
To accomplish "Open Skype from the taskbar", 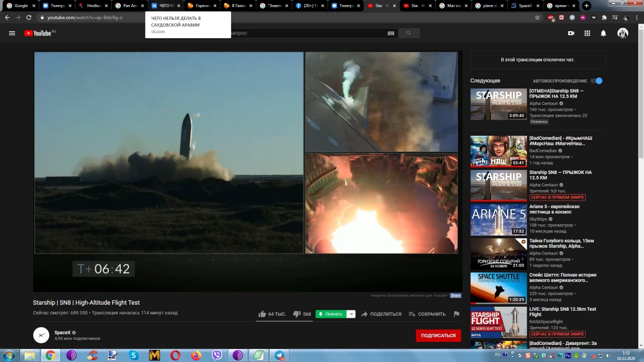I will pyautogui.click(x=133, y=355).
